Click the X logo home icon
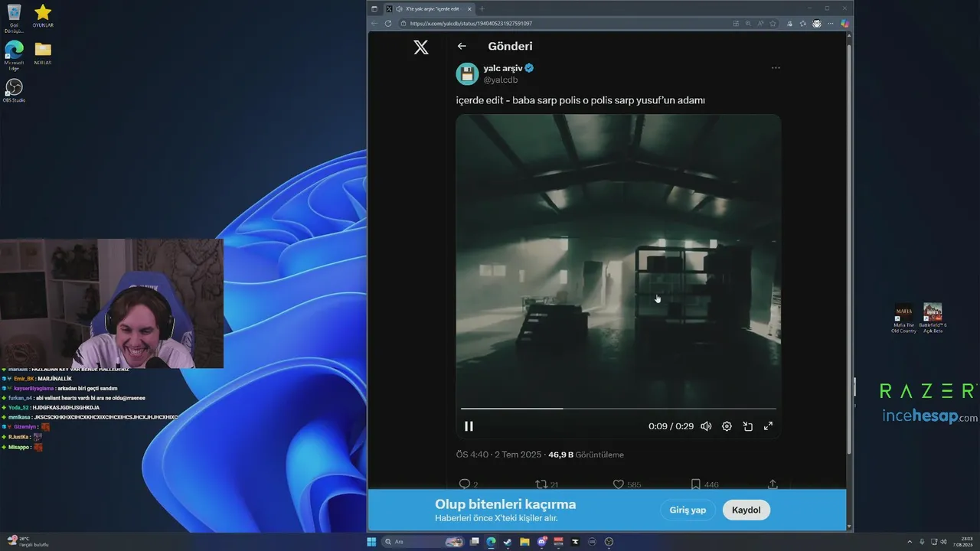The height and width of the screenshot is (551, 980). coord(421,47)
